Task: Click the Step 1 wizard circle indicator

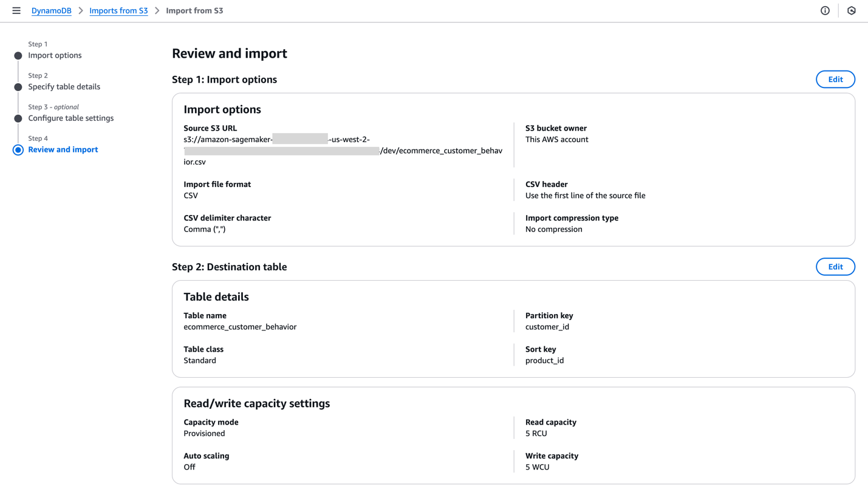Action: [18, 56]
